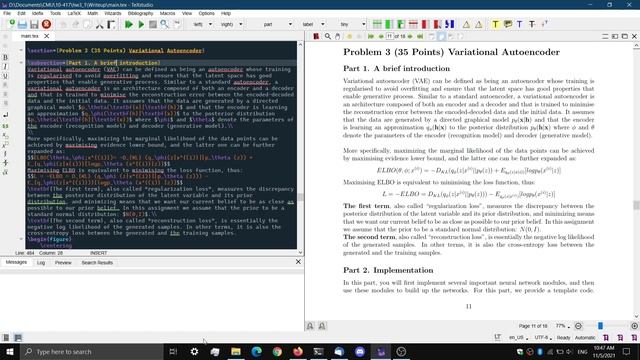This screenshot has height=360, width=640.
Task: Click the blue align columns table icon
Action: pos(449,24)
